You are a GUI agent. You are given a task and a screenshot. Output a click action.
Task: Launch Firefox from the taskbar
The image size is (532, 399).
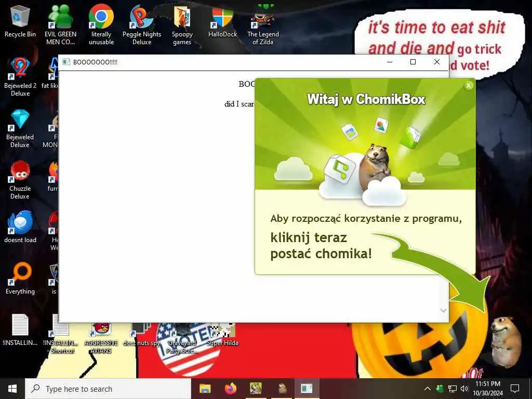230,389
